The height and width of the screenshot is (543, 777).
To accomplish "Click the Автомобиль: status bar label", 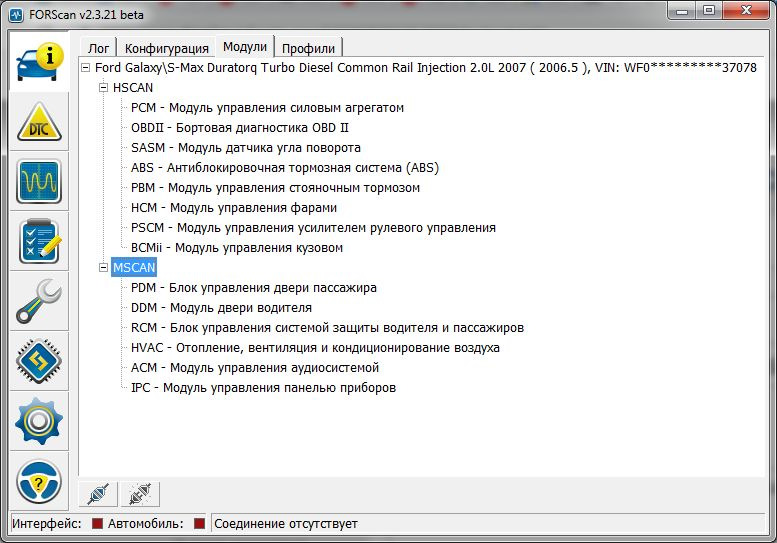I will 146,523.
